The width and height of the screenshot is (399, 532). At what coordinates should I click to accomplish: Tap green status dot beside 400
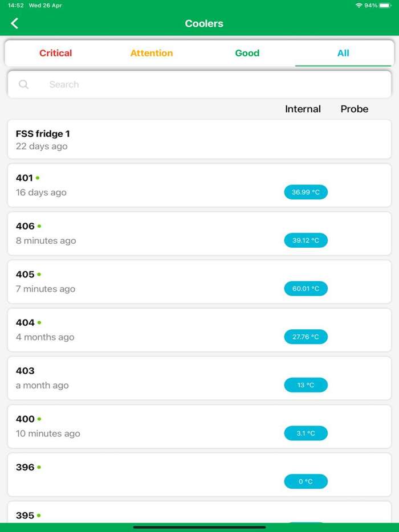[x=39, y=419]
